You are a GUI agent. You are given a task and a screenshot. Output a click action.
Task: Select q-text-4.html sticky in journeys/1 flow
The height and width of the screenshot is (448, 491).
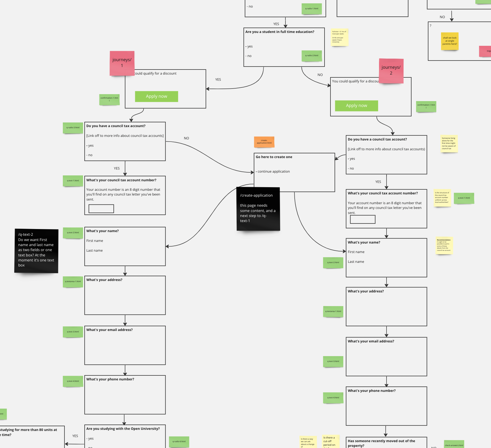click(73, 381)
